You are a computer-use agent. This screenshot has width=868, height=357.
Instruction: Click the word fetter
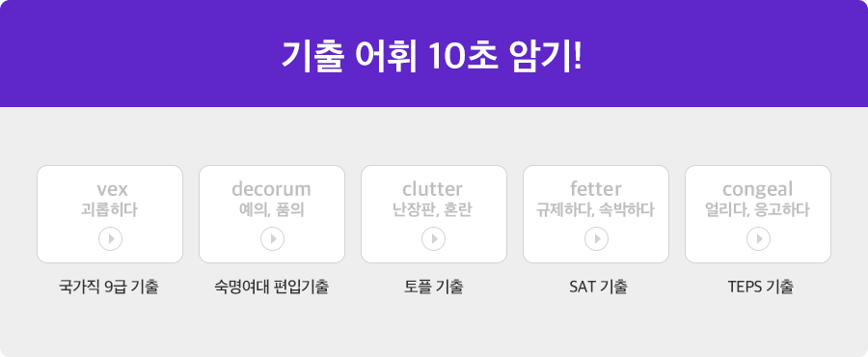coord(596,189)
